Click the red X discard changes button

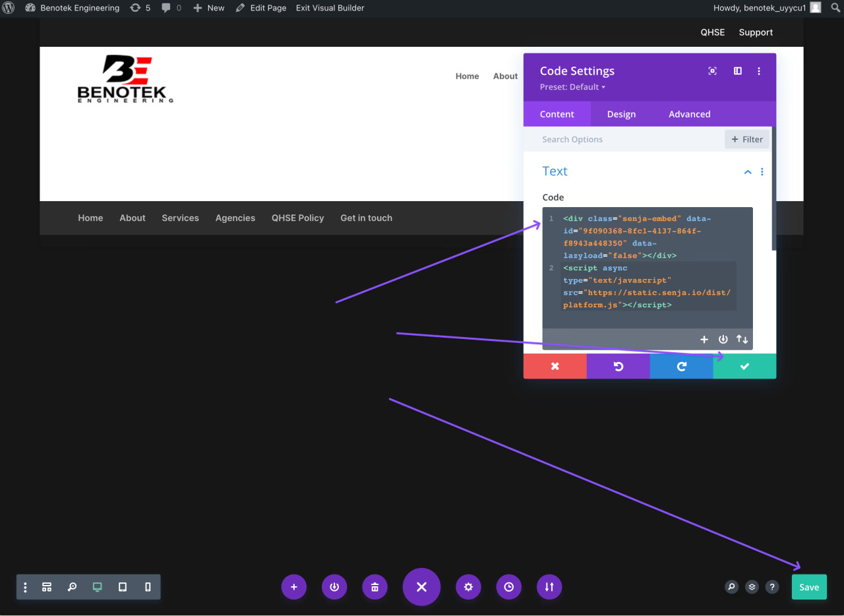[555, 367]
